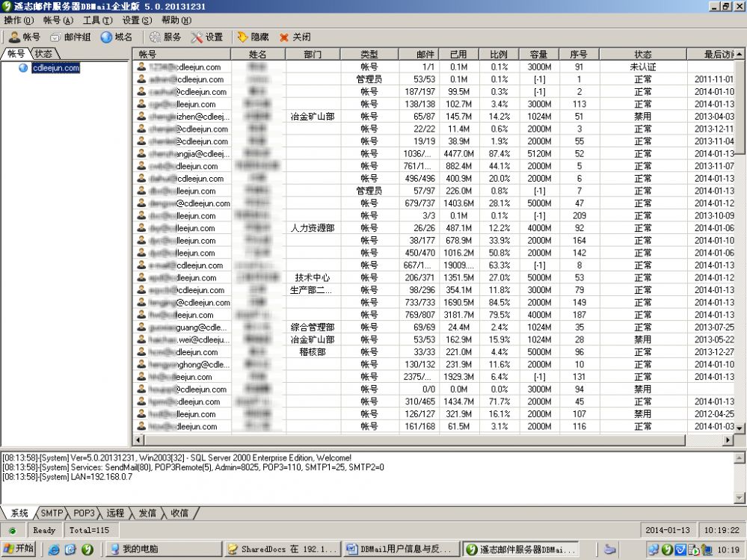Screen dimensions: 747x560
Task: Open 帮助(H) menu
Action: [176, 20]
